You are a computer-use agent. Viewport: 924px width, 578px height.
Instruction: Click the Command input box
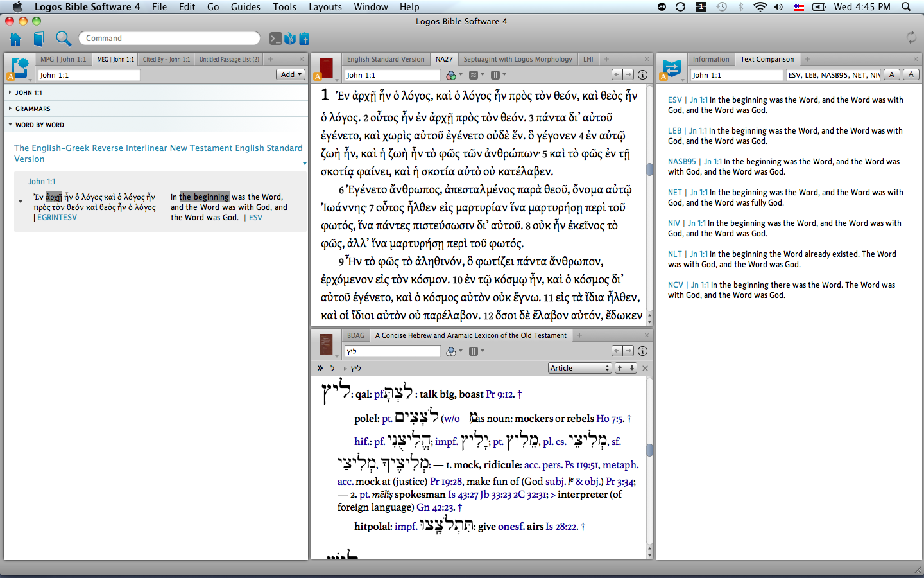point(169,39)
